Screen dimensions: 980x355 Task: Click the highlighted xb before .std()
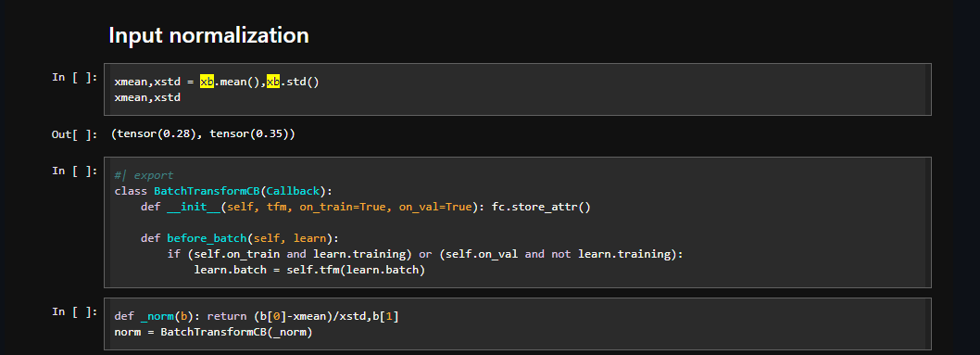(x=273, y=82)
